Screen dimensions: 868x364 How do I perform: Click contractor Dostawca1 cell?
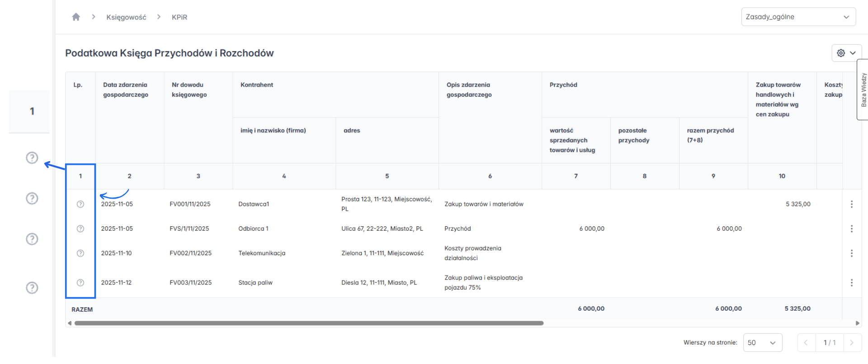coord(254,204)
